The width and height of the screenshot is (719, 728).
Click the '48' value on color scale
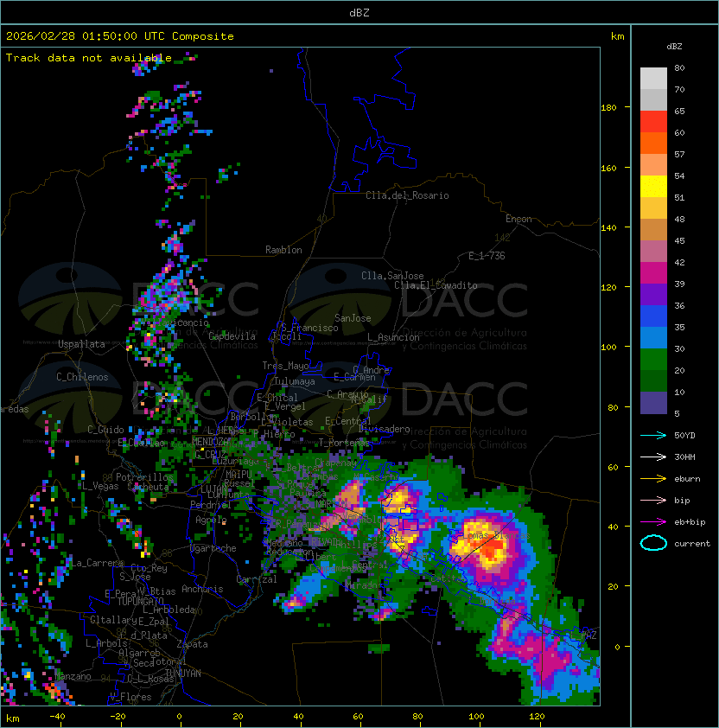pyautogui.click(x=679, y=219)
